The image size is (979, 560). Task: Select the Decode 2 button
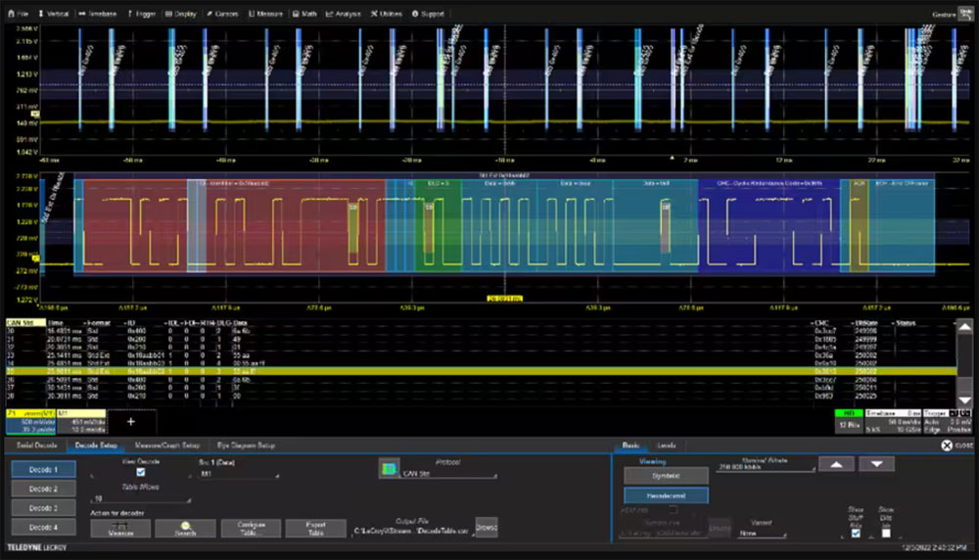coord(44,489)
